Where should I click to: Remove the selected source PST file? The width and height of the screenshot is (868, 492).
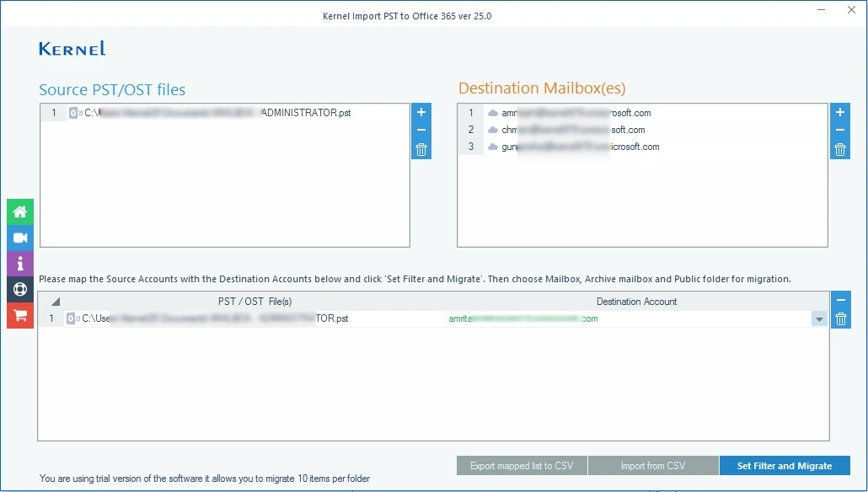click(x=420, y=131)
